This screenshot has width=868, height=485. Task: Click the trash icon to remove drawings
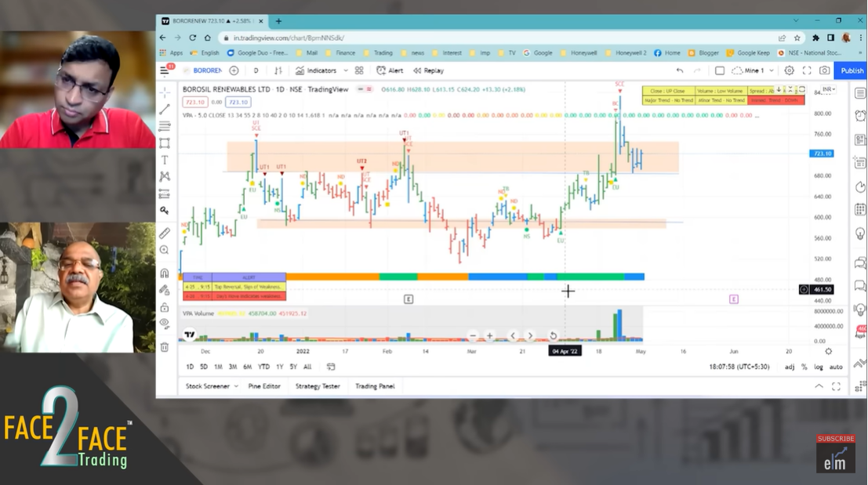coord(165,347)
